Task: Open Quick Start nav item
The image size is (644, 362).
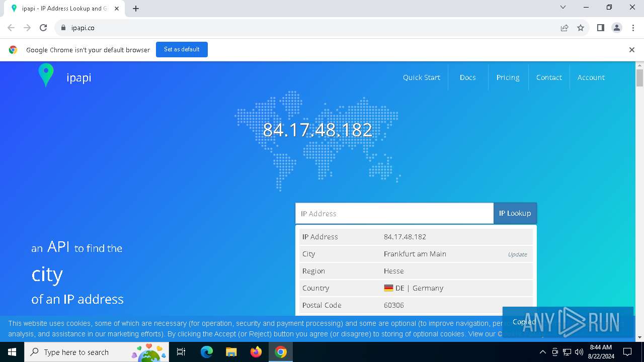Action: [422, 77]
